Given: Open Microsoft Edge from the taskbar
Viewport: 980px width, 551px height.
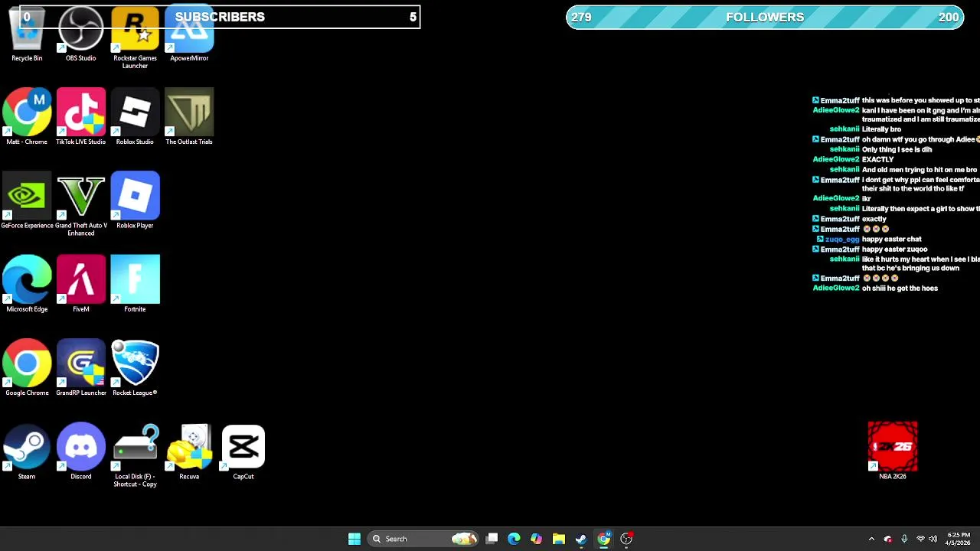Looking at the screenshot, I should coord(514,539).
